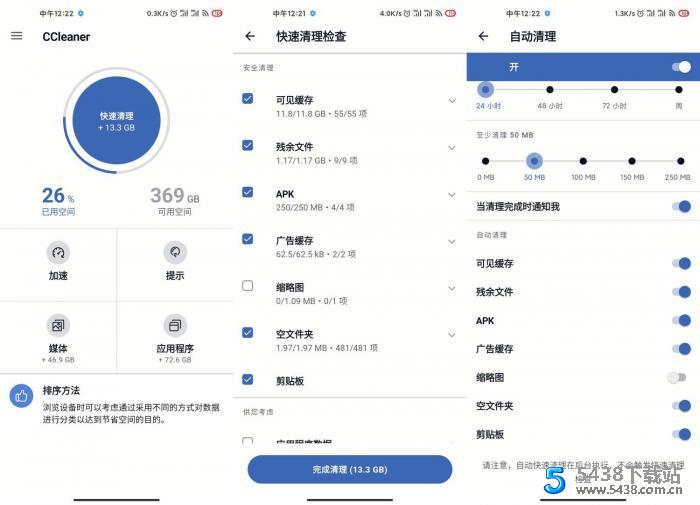Screen dimensions: 700x505
Task: Uncheck the Clipboard checkbox
Action: [247, 380]
